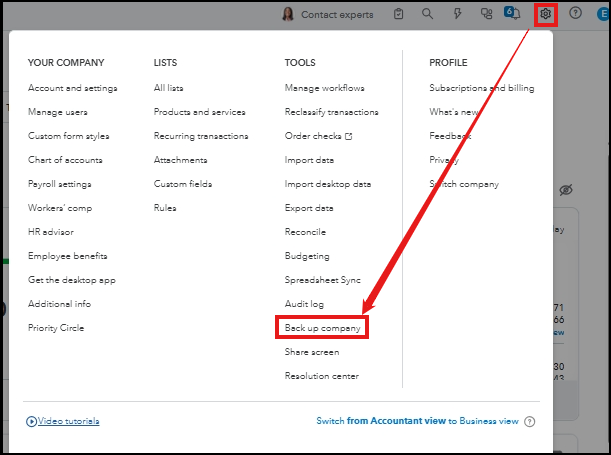This screenshot has width=611, height=455.
Task: Open the Video tutorials link
Action: pyautogui.click(x=68, y=422)
